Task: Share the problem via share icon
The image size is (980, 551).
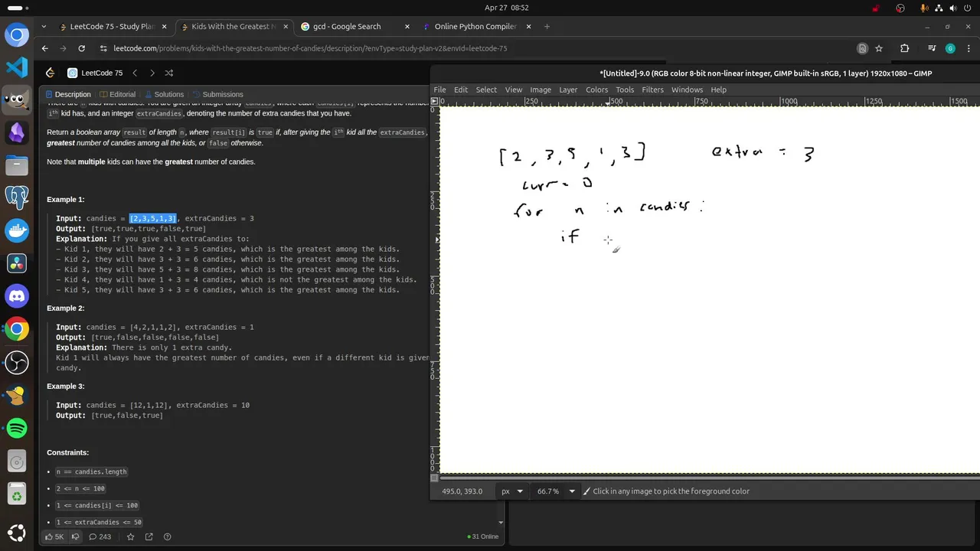Action: click(x=149, y=536)
